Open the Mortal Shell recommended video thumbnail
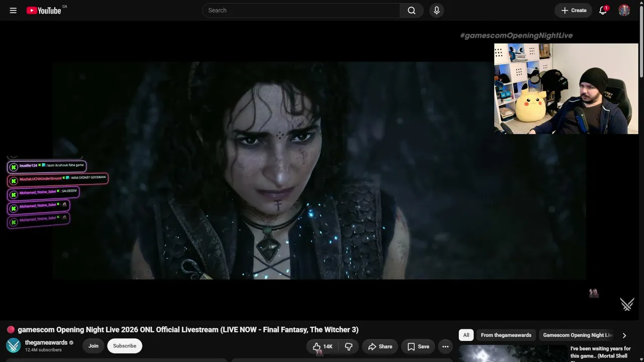This screenshot has height=362, width=644. tap(512, 354)
